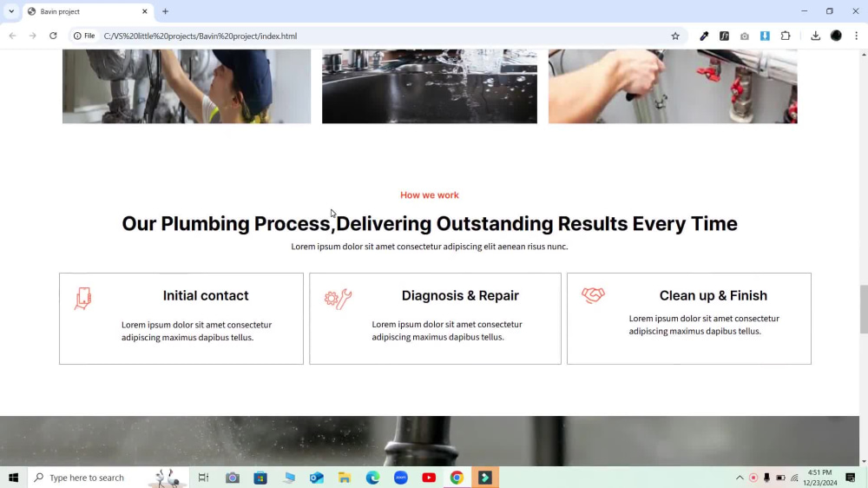Viewport: 868px width, 488px height.
Task: Click the battery status tray icon
Action: coord(780,478)
